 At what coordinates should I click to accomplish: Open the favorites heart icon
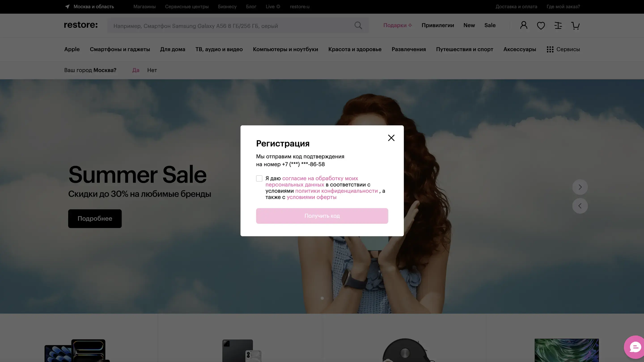tap(541, 25)
